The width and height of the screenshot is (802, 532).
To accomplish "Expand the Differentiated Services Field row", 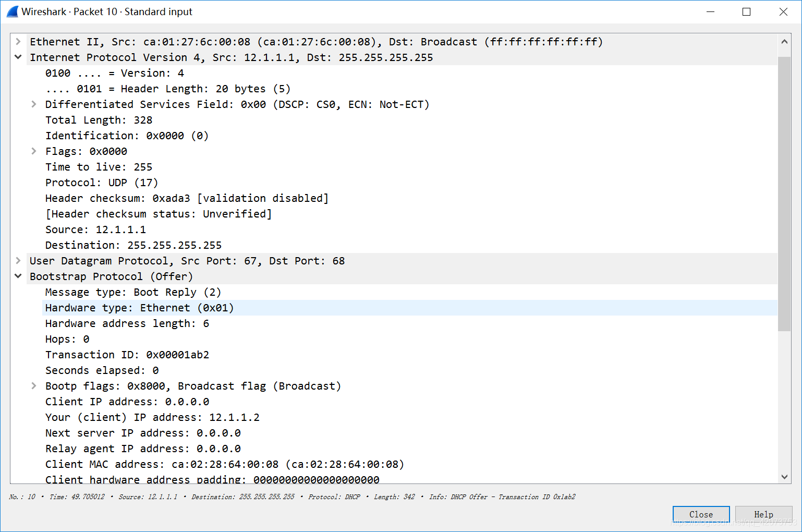I will pyautogui.click(x=34, y=104).
